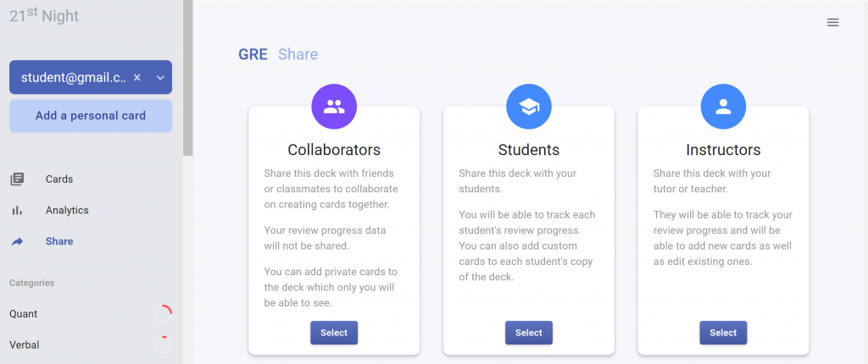Open the Verbal category
Viewport: 868px width, 364px height.
[x=25, y=345]
